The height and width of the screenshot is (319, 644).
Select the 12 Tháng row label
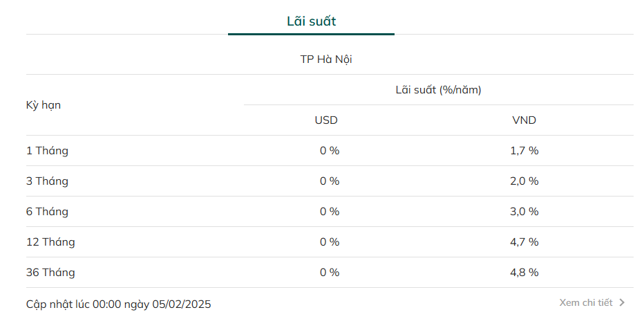click(50, 242)
